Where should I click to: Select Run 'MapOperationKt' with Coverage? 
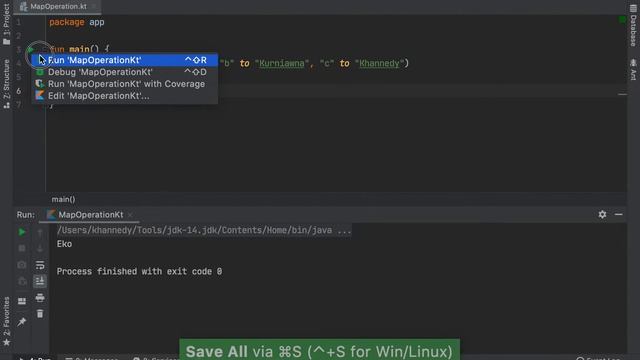pos(124,84)
